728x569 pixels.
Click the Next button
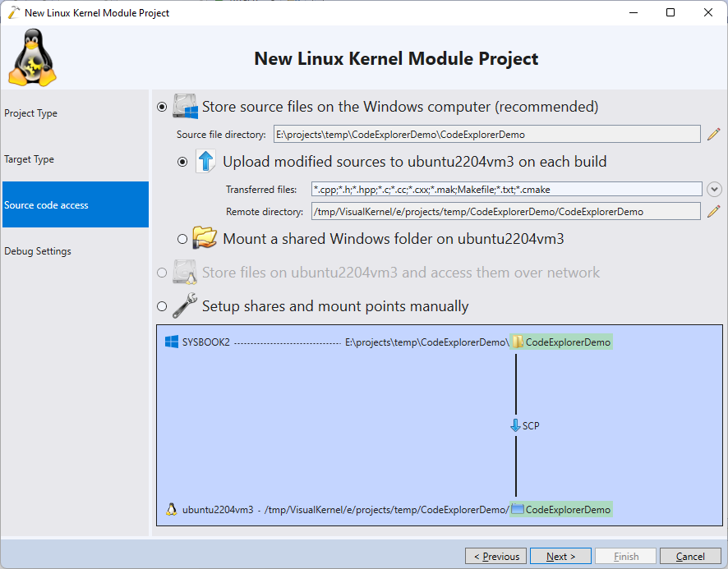tap(560, 556)
